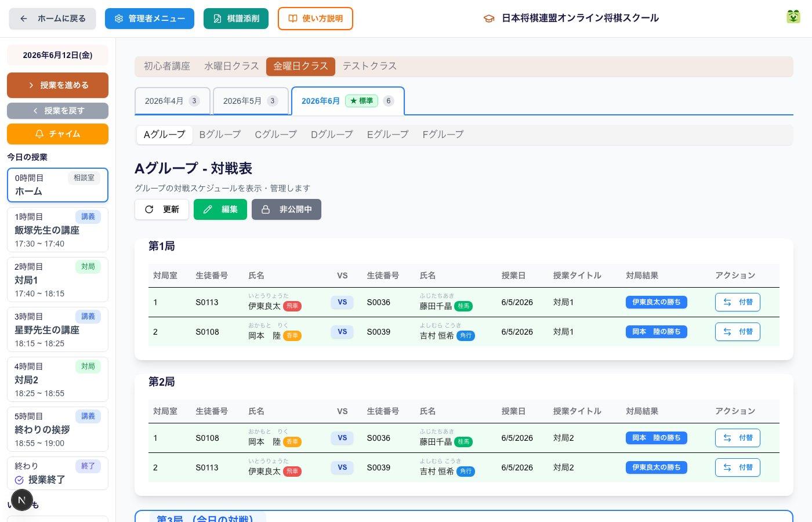Viewport: 812px width, 522px height.
Task: Click swap icon for 第1局 room 2
Action: (x=727, y=332)
